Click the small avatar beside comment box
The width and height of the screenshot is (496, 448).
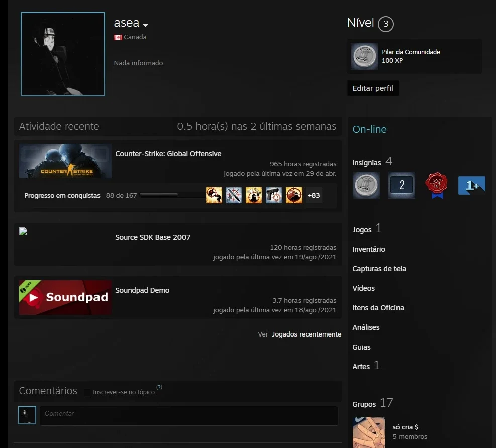tap(27, 415)
